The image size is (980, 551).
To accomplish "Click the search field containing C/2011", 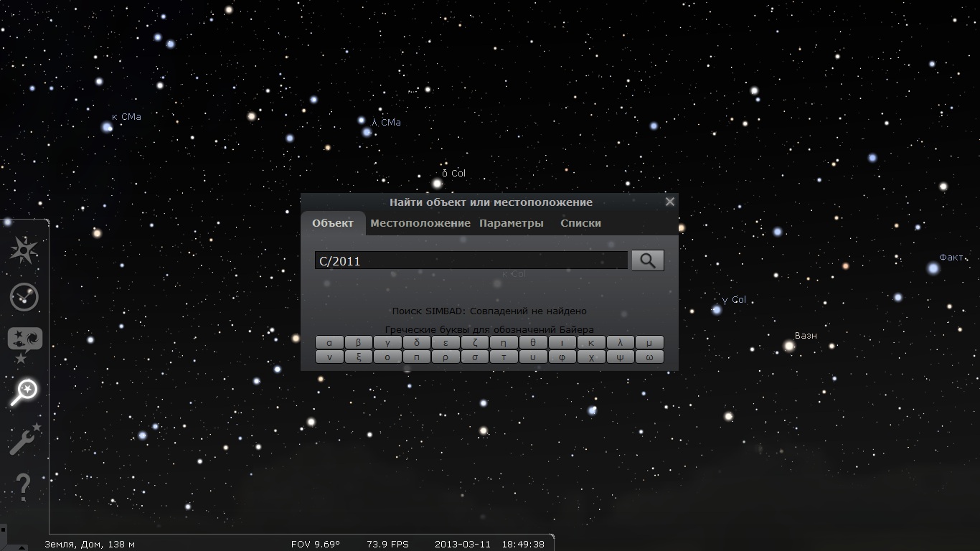I will click(x=471, y=261).
